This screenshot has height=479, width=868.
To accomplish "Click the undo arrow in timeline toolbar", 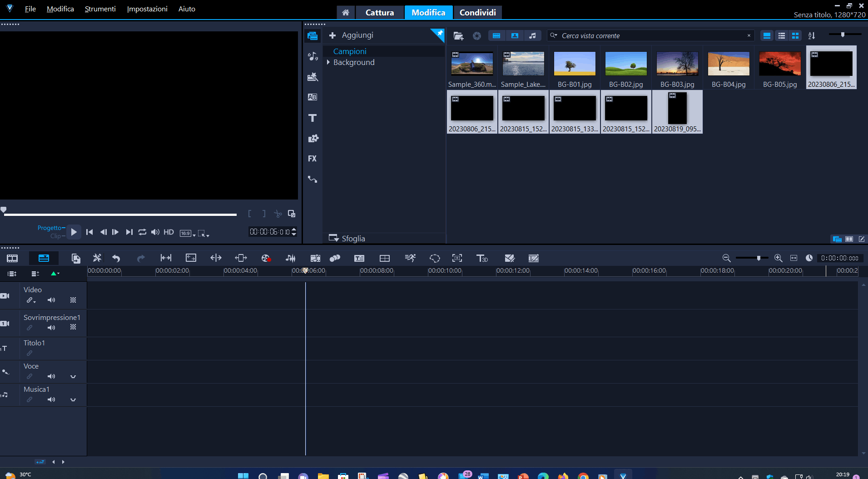I will pos(116,258).
